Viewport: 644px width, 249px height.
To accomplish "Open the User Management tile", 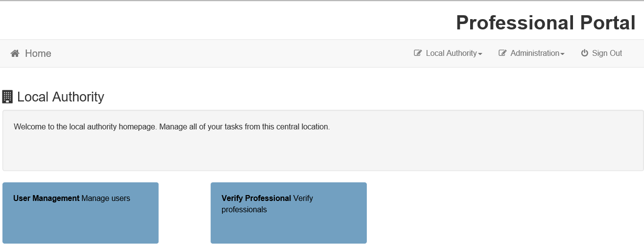I will 80,213.
